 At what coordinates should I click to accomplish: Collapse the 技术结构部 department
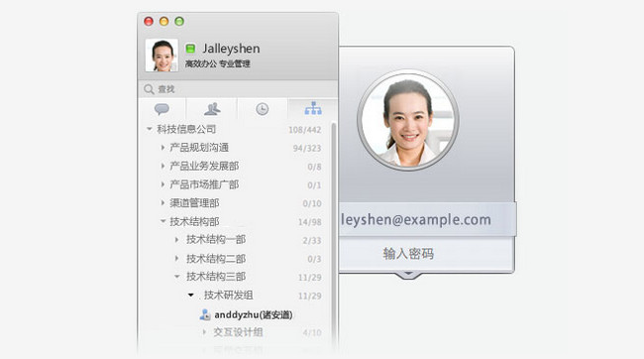pos(163,221)
